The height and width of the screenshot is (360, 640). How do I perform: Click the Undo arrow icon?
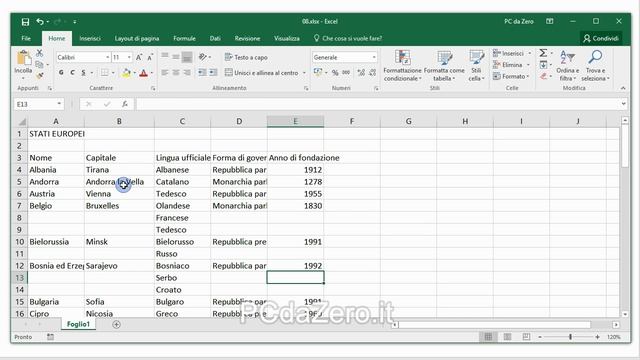(x=40, y=22)
